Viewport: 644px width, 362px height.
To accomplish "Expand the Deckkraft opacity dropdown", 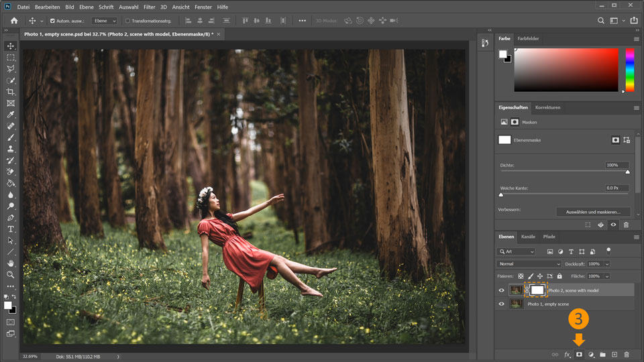I will pos(607,264).
